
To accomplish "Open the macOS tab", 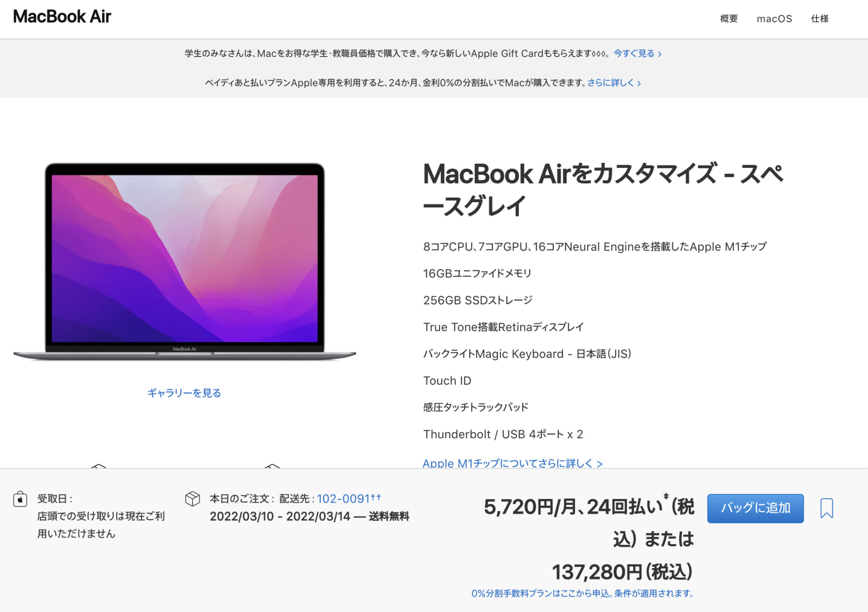I will point(774,19).
